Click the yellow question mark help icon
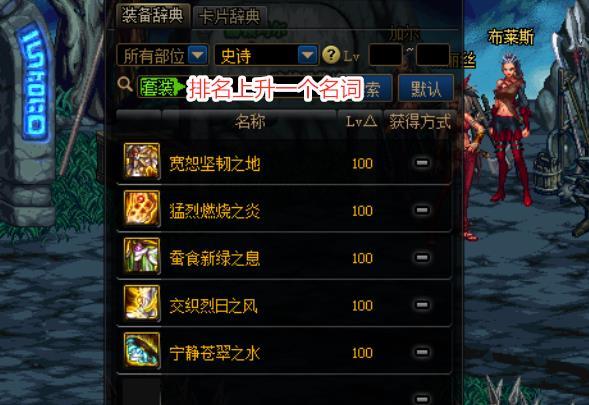Viewport: 589px width, 405px height. coord(331,55)
